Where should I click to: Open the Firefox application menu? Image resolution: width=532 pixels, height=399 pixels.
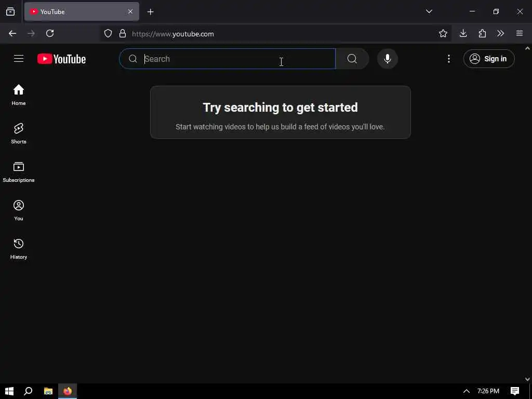click(520, 33)
